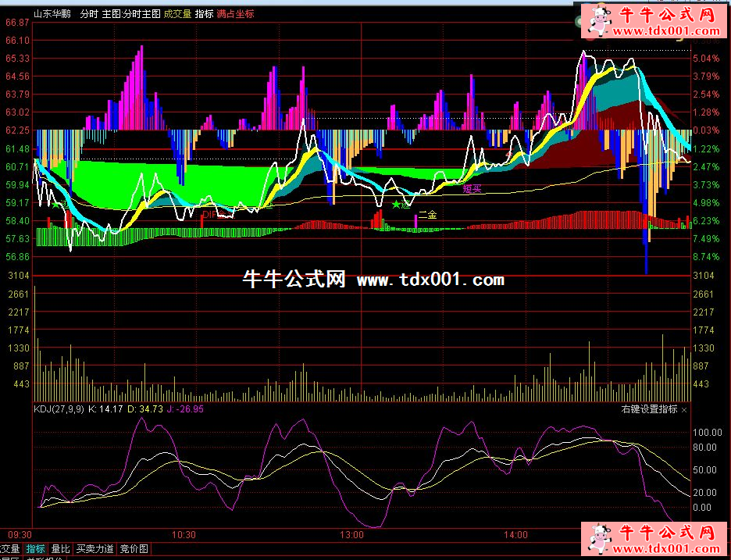This screenshot has width=731, height=560.
Task: Open the 量比 tab
Action: click(x=61, y=549)
